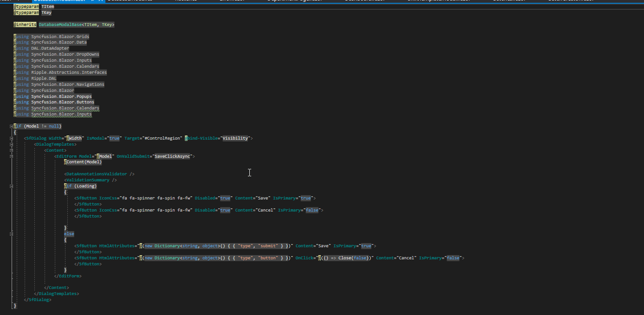Click the 'Syncfusion.Blazor.Navigations' using line

click(x=59, y=84)
